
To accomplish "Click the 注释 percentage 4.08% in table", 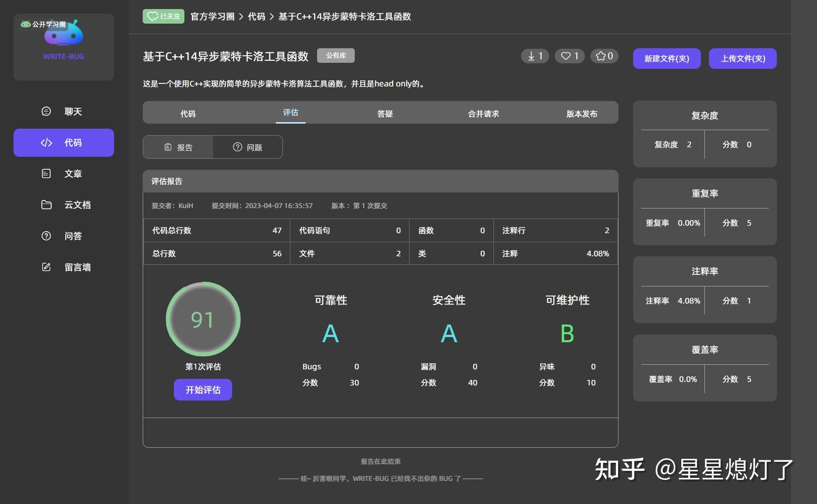I will pyautogui.click(x=598, y=254).
